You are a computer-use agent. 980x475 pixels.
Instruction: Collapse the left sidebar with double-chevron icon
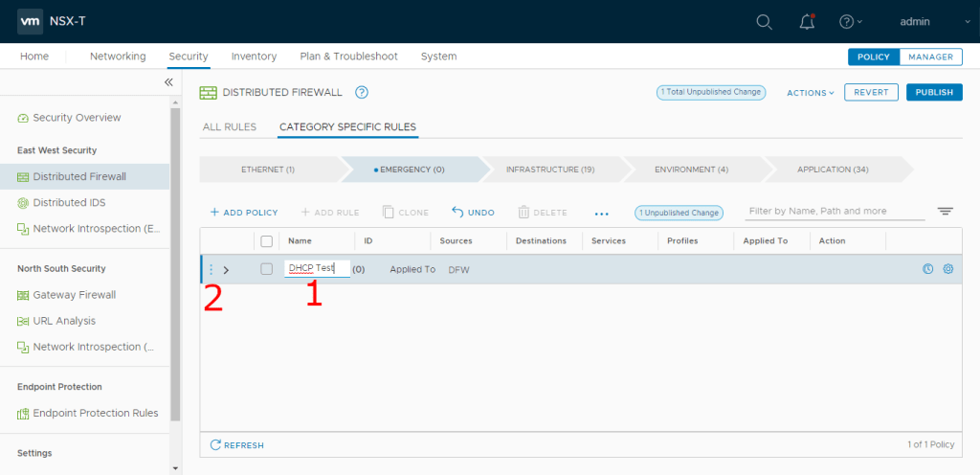click(168, 82)
